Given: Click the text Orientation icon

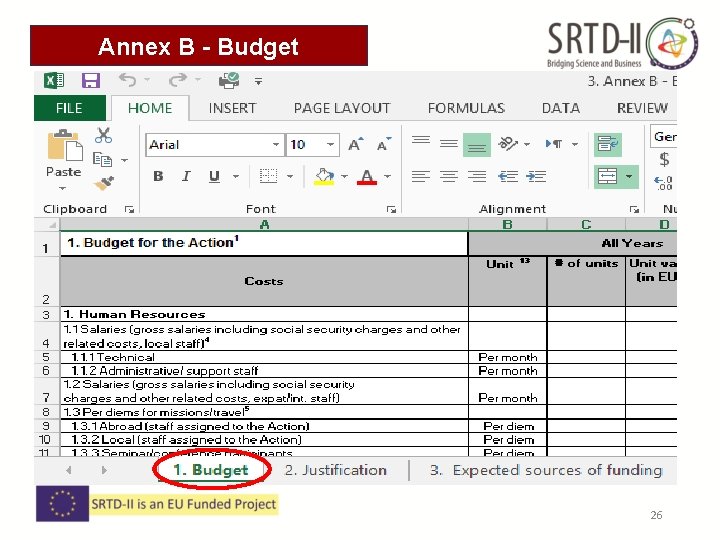Looking at the screenshot, I should coord(508,144).
